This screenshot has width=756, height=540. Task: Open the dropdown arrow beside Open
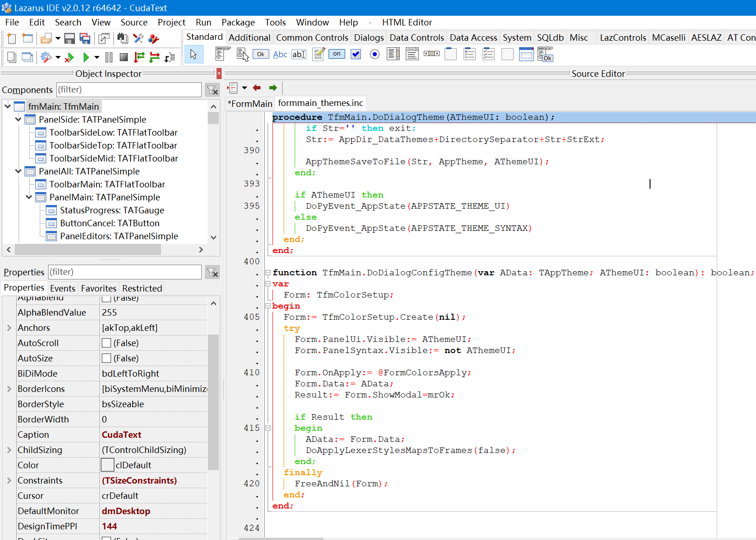click(x=58, y=39)
